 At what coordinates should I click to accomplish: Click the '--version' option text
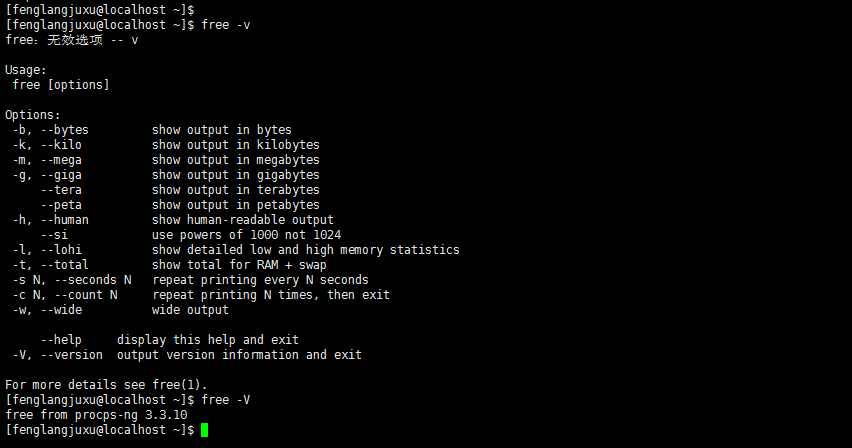coord(72,355)
